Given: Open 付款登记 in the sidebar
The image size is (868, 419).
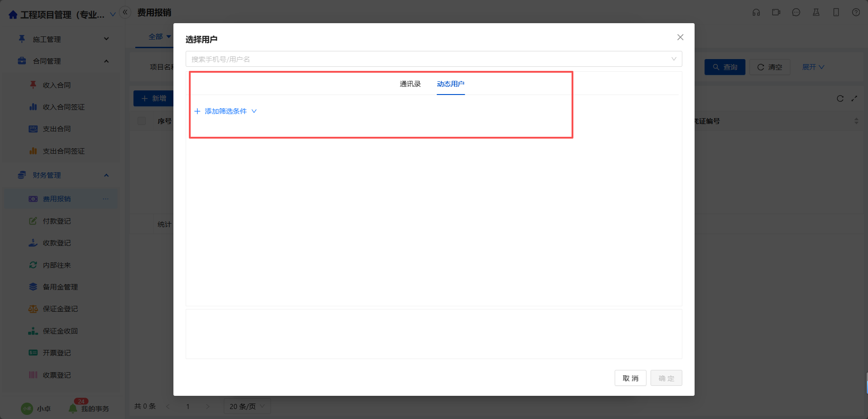Looking at the screenshot, I should tap(57, 221).
